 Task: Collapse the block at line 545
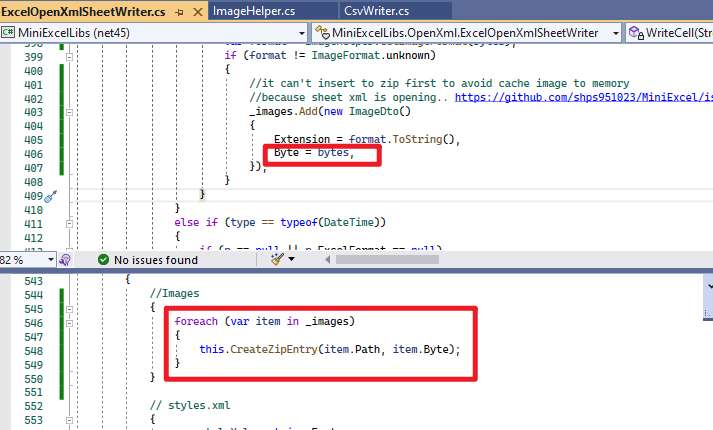(x=70, y=309)
